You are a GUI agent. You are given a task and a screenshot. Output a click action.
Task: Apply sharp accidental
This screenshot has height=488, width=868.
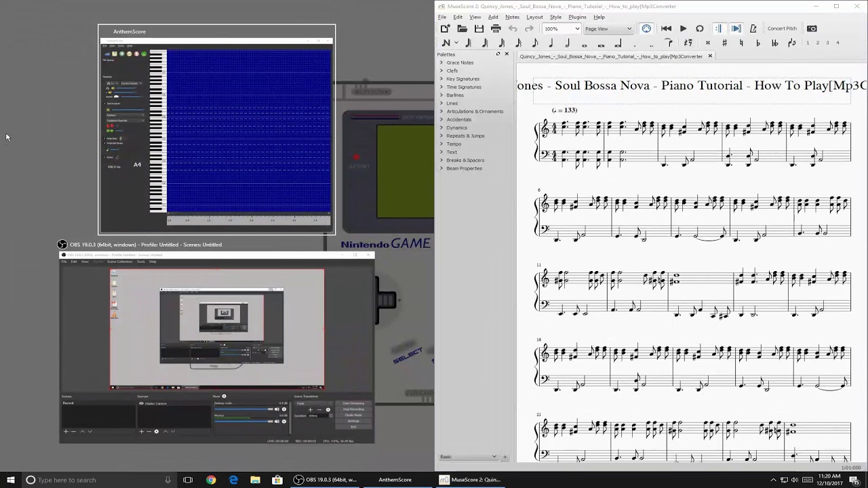point(724,43)
